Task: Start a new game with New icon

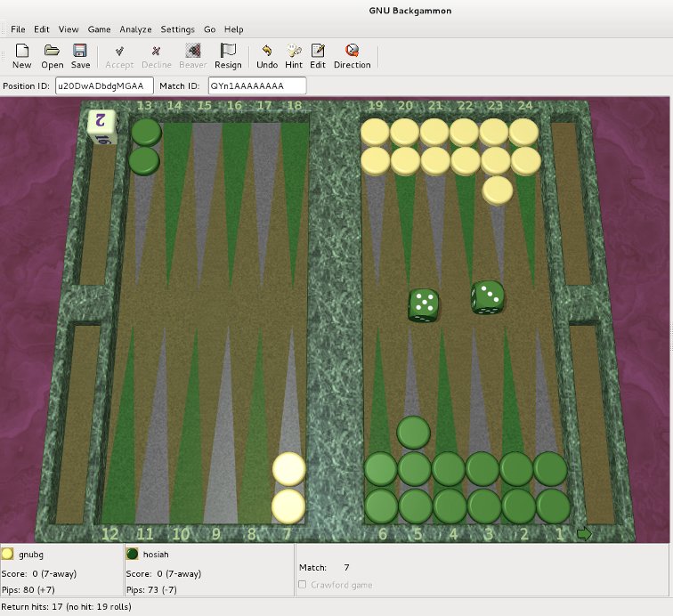Action: point(22,56)
